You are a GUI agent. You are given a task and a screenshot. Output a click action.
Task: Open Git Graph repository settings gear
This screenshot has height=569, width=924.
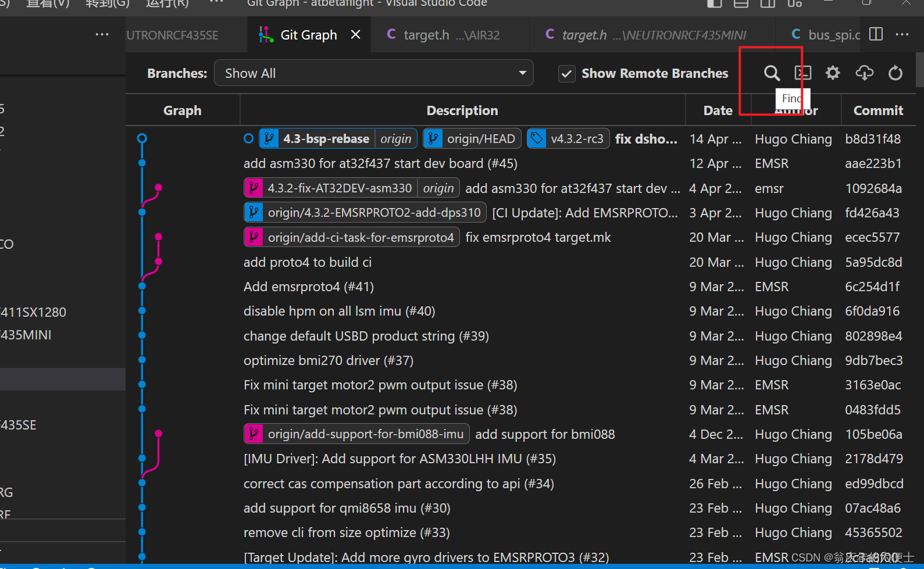point(833,73)
